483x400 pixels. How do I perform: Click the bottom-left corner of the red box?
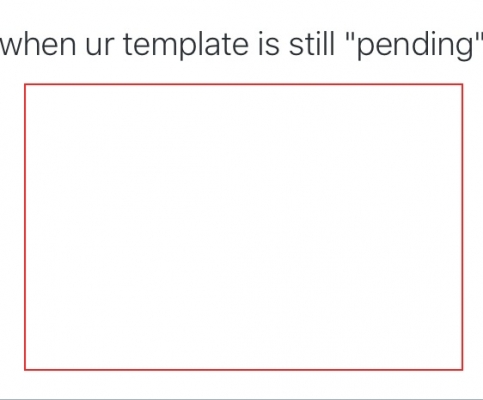point(25,369)
